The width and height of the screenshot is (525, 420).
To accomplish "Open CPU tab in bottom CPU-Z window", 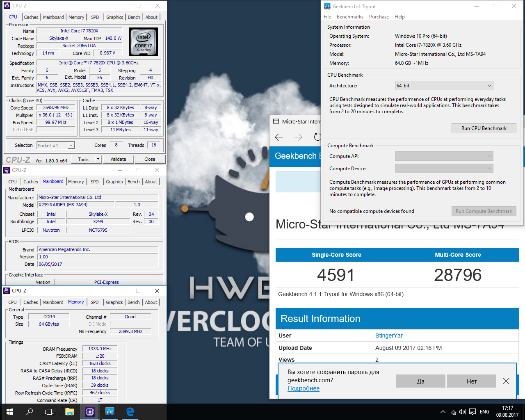I will click(13, 302).
